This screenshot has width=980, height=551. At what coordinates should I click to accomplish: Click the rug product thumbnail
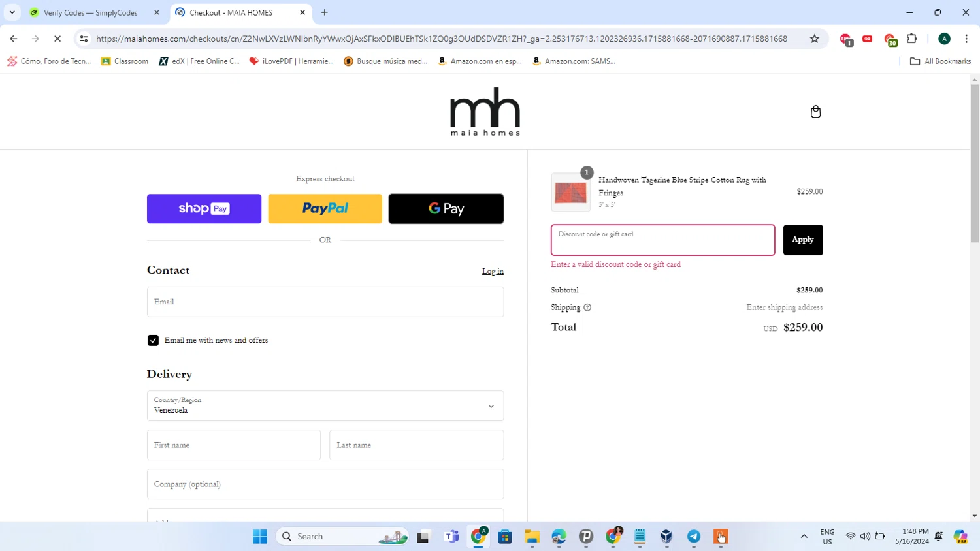point(570,192)
